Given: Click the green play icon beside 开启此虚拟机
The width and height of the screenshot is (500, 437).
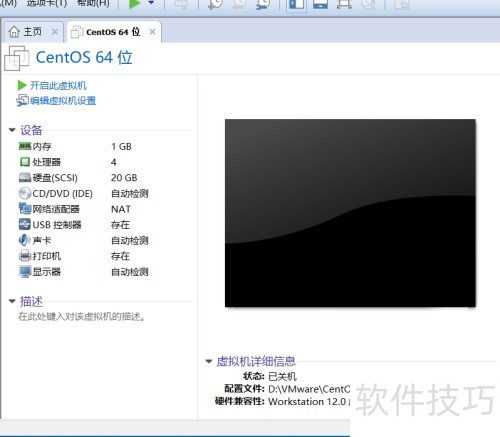Looking at the screenshot, I should 22,85.
